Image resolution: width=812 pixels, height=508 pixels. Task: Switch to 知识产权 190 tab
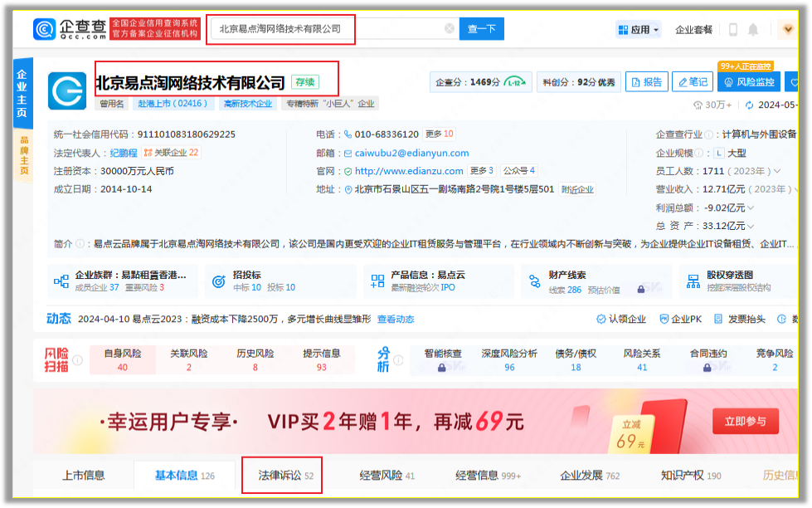point(691,476)
